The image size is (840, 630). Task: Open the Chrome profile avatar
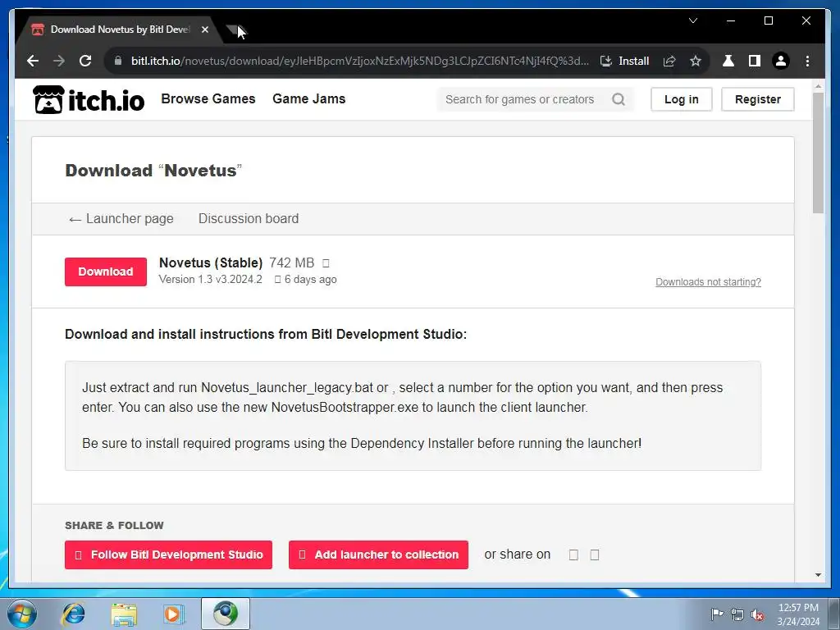(781, 61)
